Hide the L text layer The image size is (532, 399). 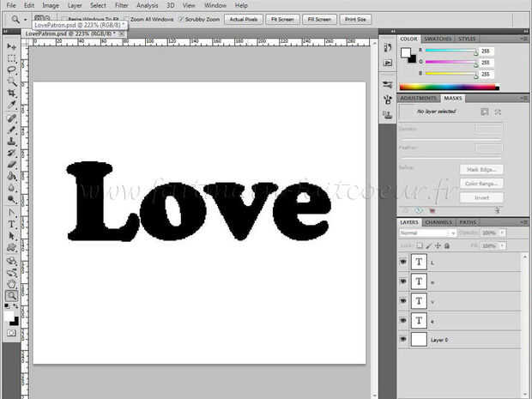coord(403,262)
